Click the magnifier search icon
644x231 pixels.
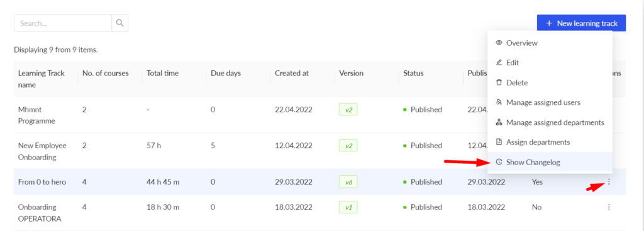click(x=120, y=23)
